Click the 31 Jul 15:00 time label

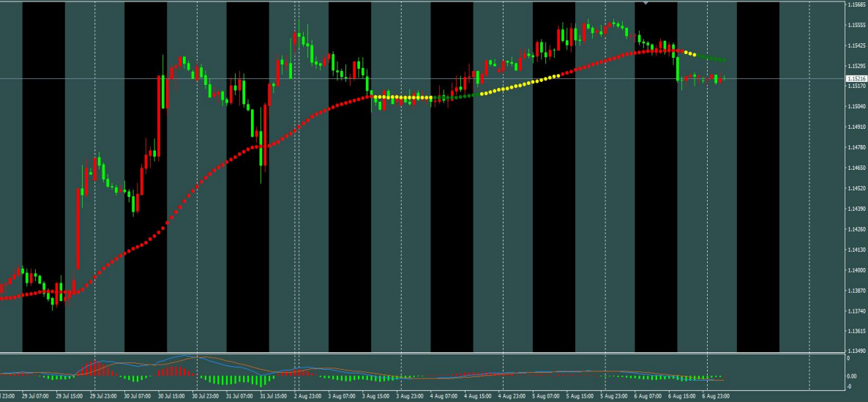[x=274, y=396]
